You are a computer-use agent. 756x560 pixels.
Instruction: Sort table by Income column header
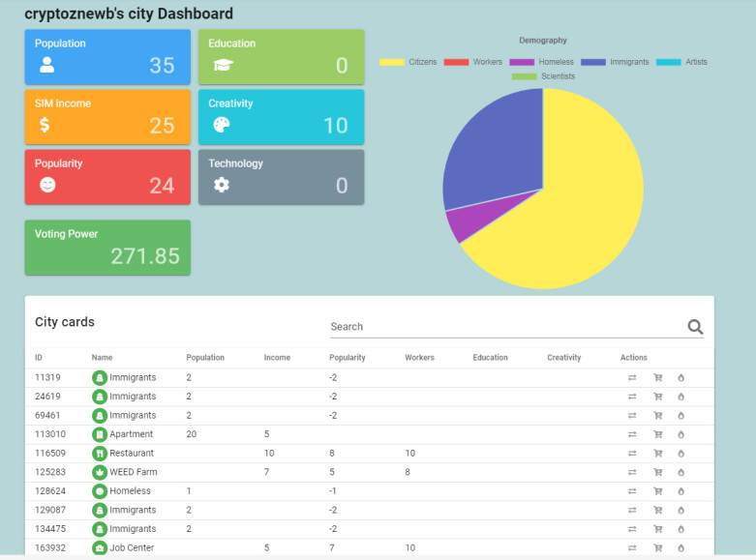pos(277,358)
